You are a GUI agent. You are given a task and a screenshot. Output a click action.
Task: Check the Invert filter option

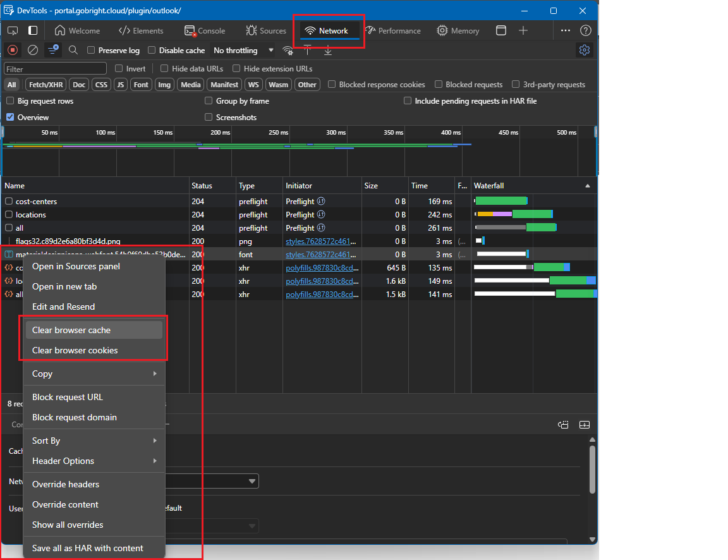(119, 69)
